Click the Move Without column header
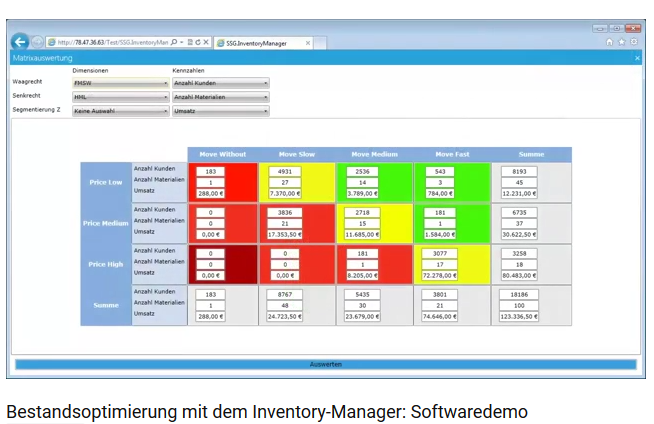 coord(223,154)
